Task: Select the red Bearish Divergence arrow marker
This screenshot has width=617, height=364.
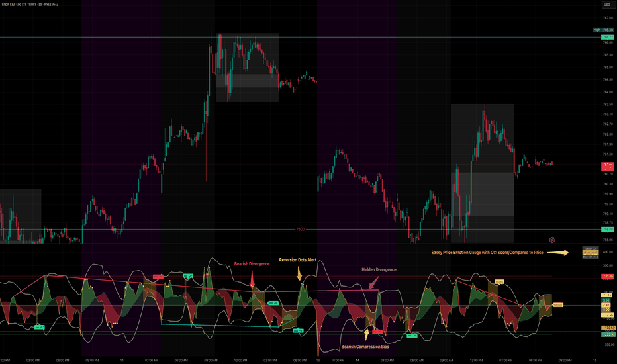Action: [x=252, y=279]
